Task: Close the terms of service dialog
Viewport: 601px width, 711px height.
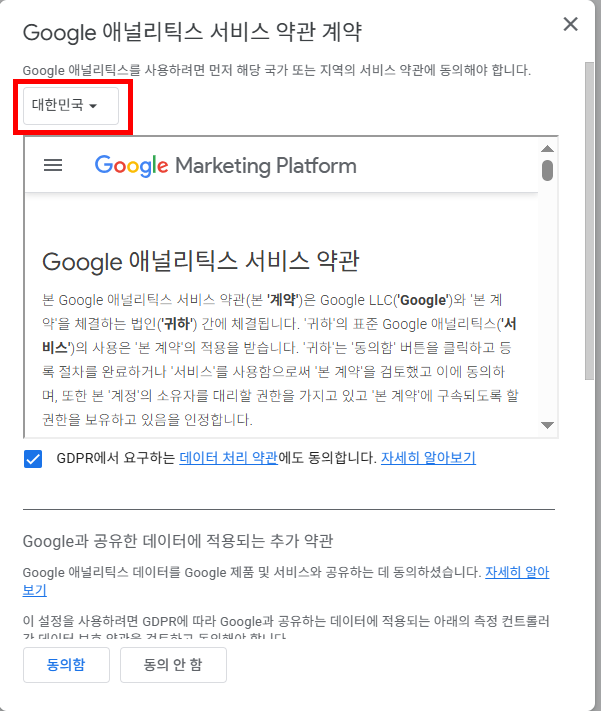Action: tap(570, 24)
